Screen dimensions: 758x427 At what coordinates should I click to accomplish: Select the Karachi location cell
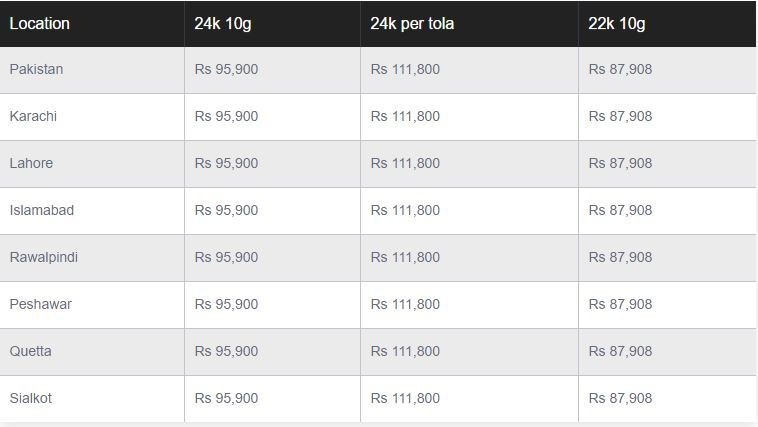pyautogui.click(x=33, y=116)
